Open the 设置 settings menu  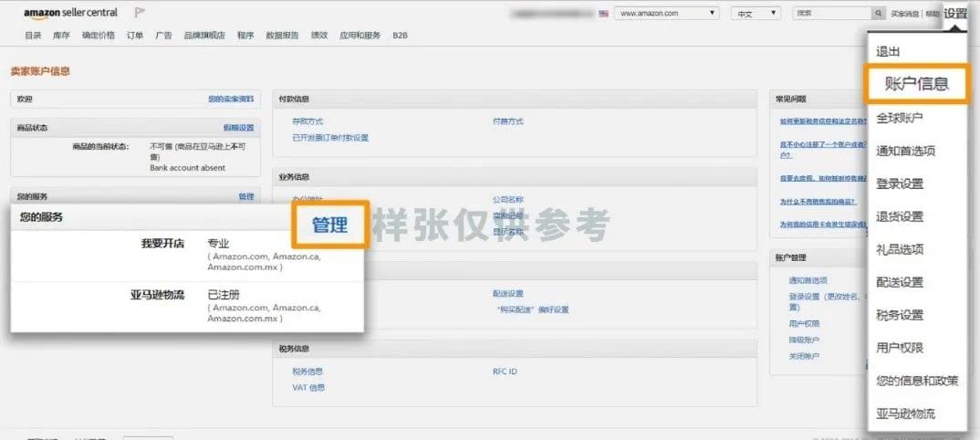[x=955, y=14]
